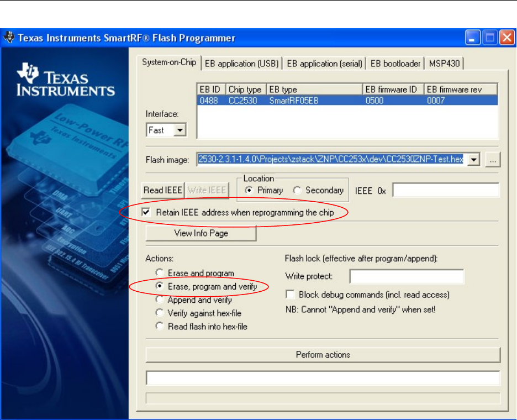Click the EB firmware ID column header
The image size is (517, 420).
click(x=393, y=90)
